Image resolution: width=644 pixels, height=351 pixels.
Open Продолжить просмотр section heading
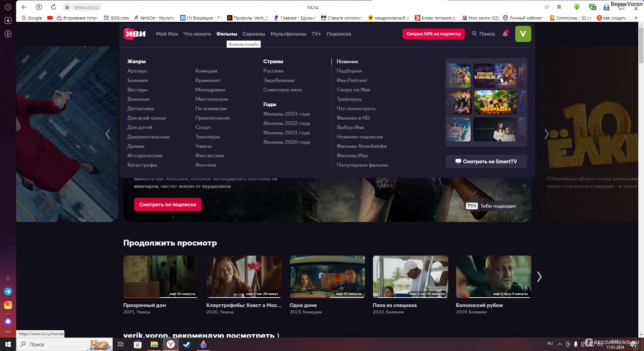click(170, 243)
